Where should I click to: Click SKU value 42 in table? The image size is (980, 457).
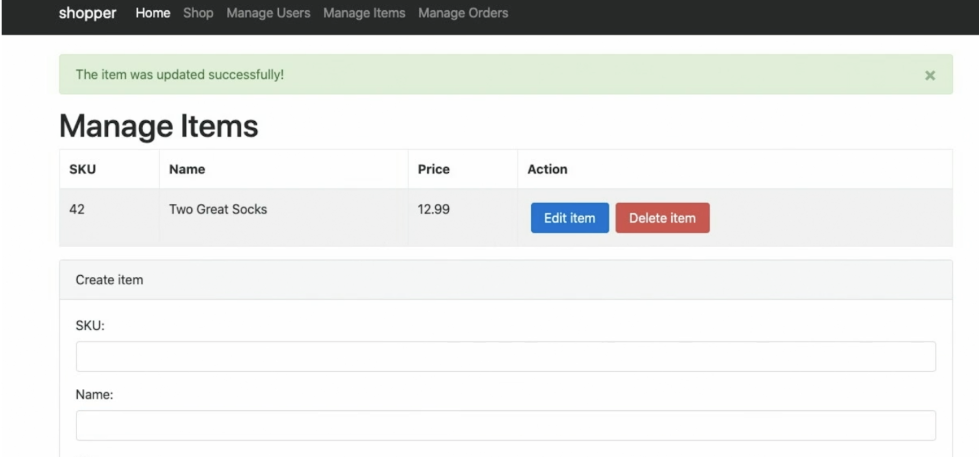click(x=77, y=209)
